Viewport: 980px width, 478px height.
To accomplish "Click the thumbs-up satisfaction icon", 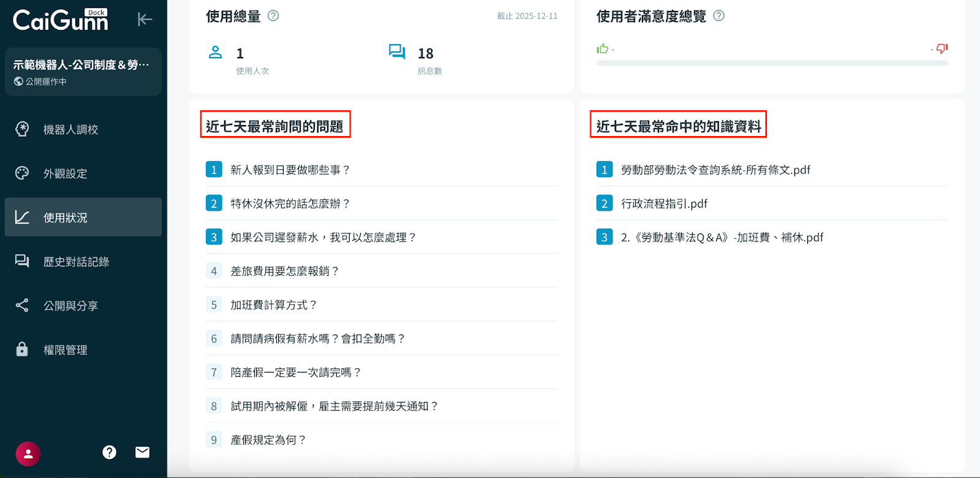I will (x=603, y=48).
